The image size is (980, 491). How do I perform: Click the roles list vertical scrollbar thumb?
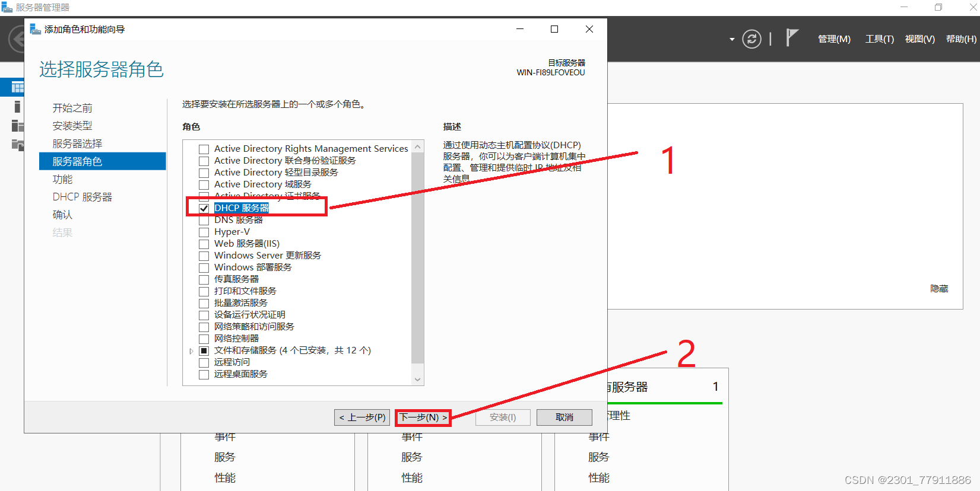point(417,258)
